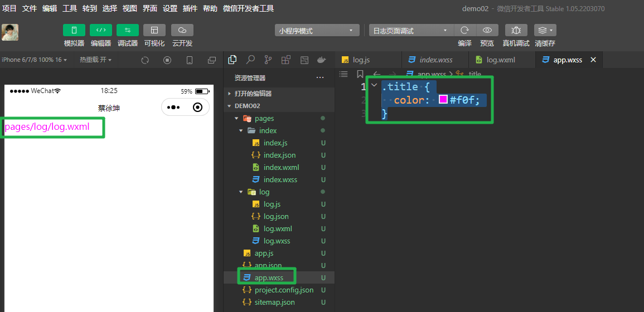Open the search magnifier icon
Screen dimensions: 644x312
(x=250, y=60)
